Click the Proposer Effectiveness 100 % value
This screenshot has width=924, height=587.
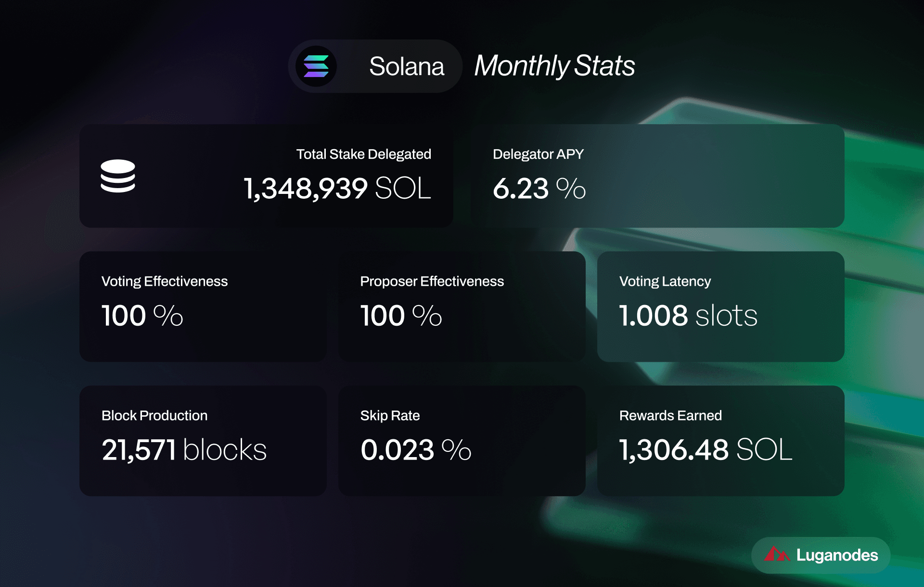[x=401, y=316]
